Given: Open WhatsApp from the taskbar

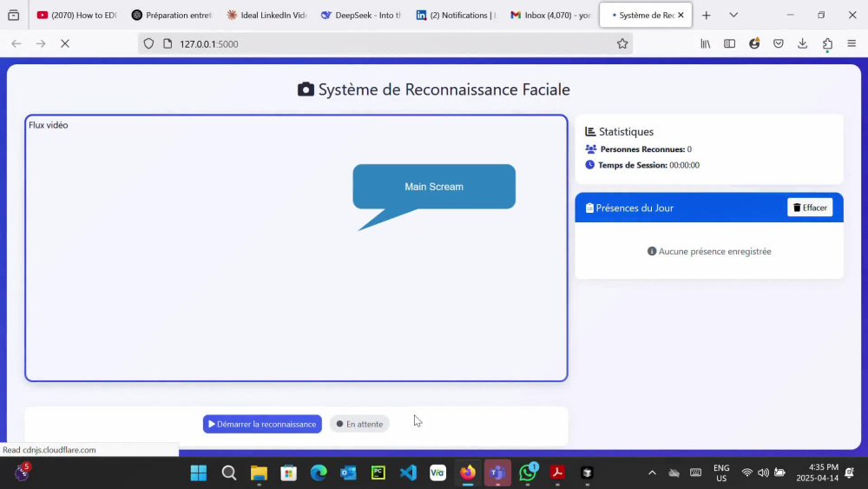Looking at the screenshot, I should (x=528, y=473).
